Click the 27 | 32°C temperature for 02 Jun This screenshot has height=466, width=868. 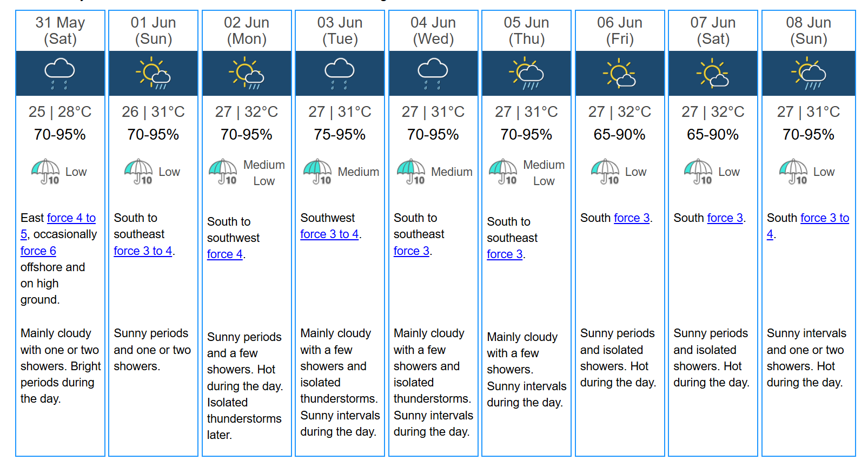(247, 111)
